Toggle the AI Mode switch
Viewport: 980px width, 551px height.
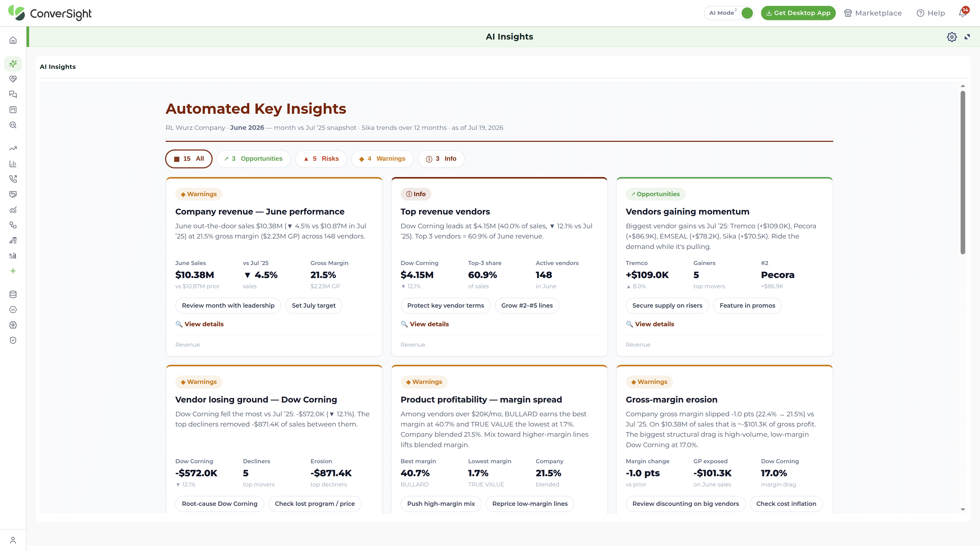coord(747,13)
